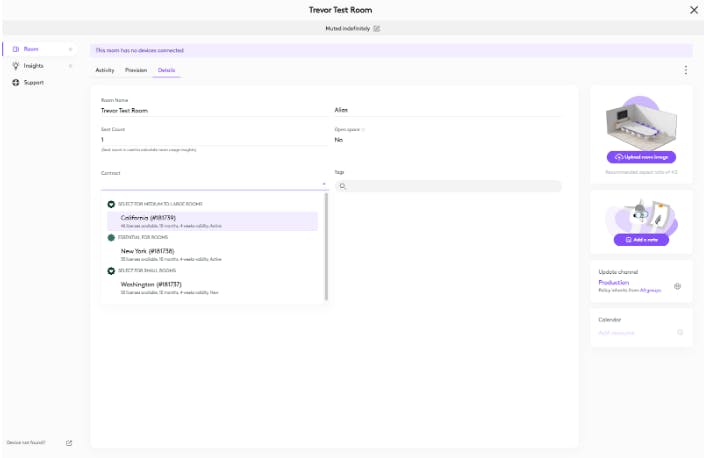Click the Tags search magnifier icon

[x=343, y=186]
